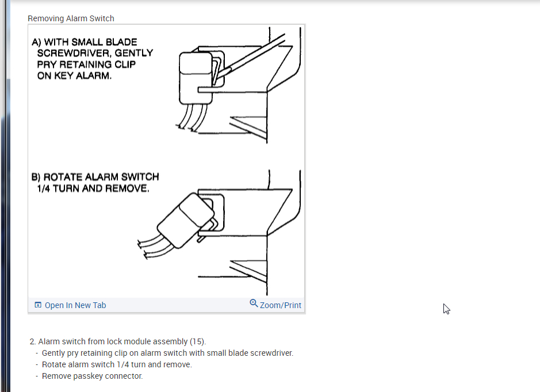The image size is (540, 392).
Task: Click the step B rotate alarm switch instruction
Action: tap(95, 183)
